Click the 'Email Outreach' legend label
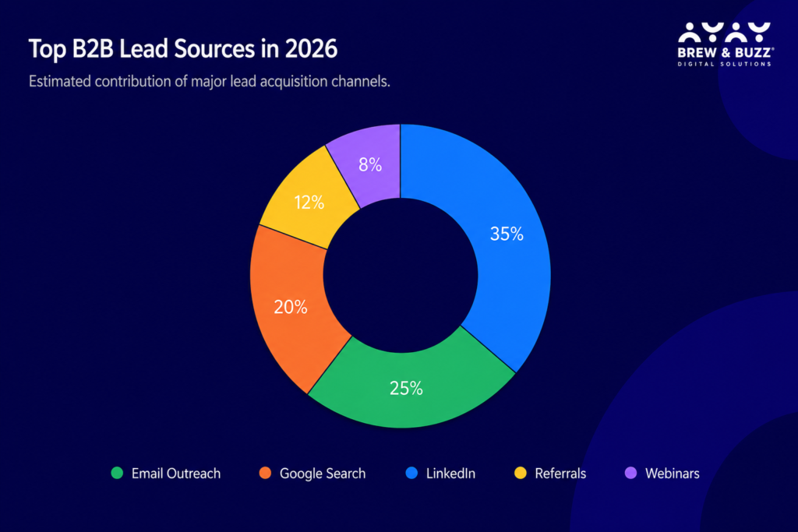The image size is (798, 532). click(176, 474)
